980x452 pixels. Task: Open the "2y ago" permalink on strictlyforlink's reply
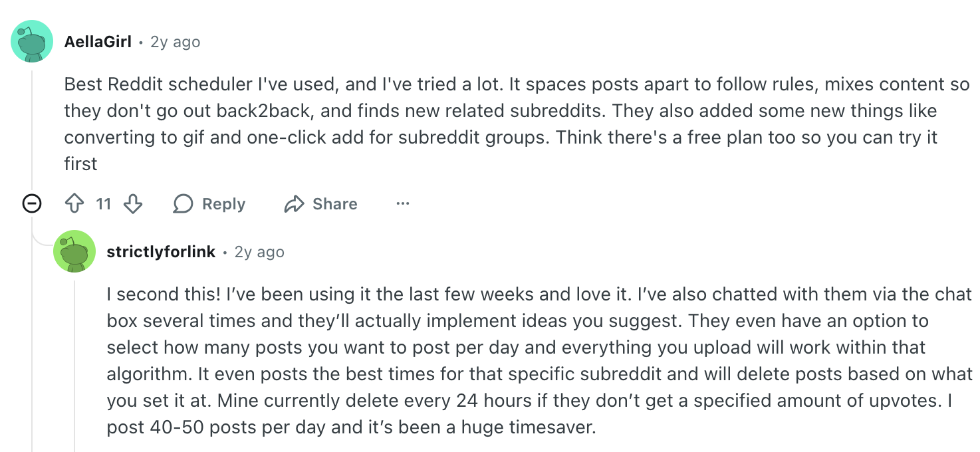[259, 252]
